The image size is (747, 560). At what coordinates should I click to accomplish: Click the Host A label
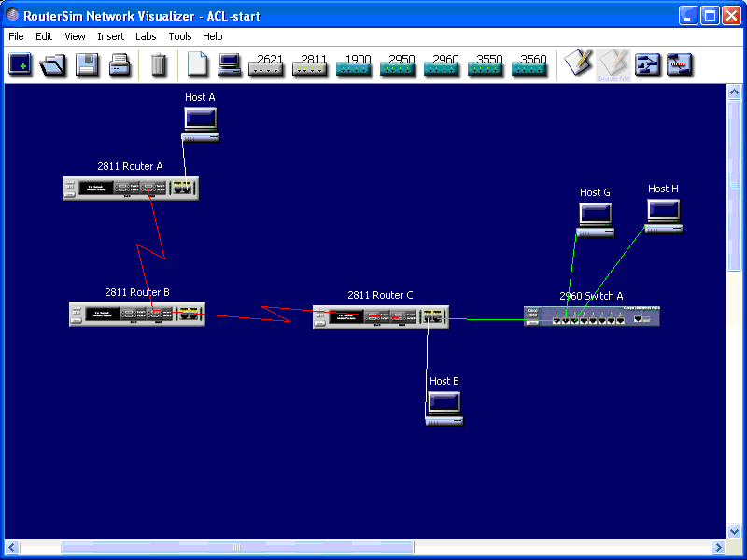(x=200, y=97)
